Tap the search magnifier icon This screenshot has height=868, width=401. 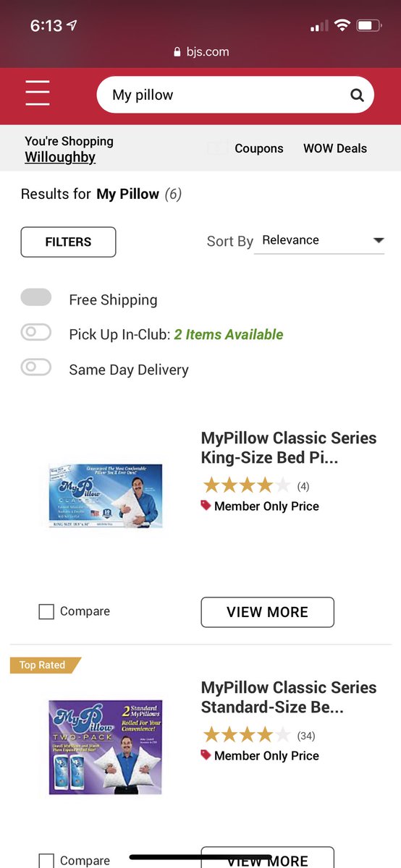357,95
